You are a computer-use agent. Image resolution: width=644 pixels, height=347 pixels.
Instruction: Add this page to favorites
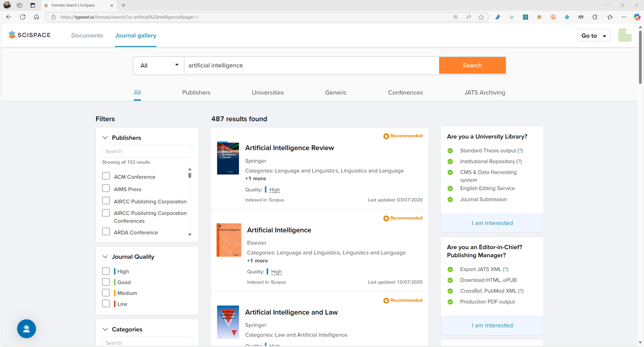pyautogui.click(x=481, y=17)
